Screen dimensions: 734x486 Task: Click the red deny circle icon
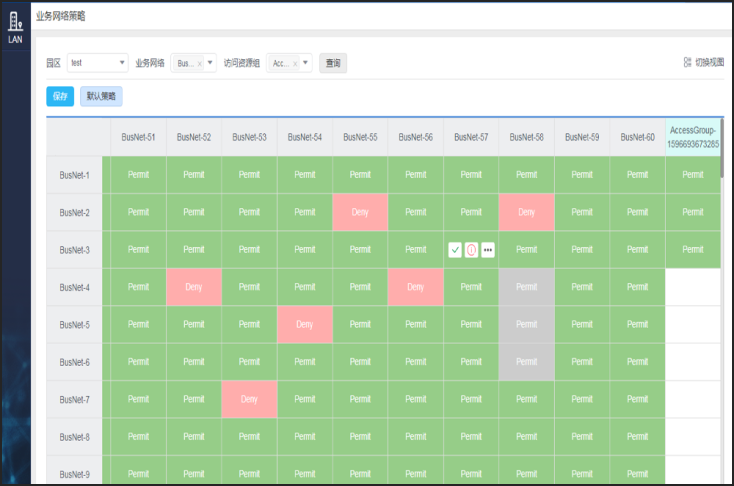[471, 250]
